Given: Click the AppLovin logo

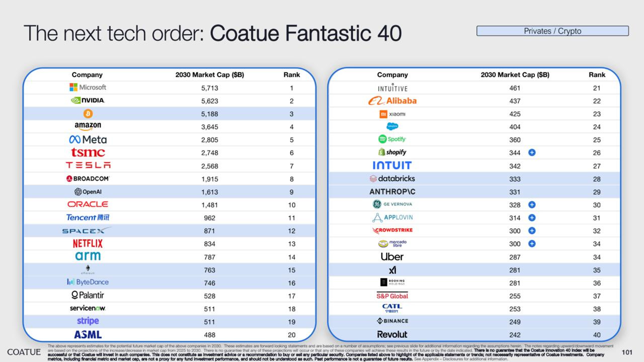Looking at the screenshot, I should [x=392, y=218].
